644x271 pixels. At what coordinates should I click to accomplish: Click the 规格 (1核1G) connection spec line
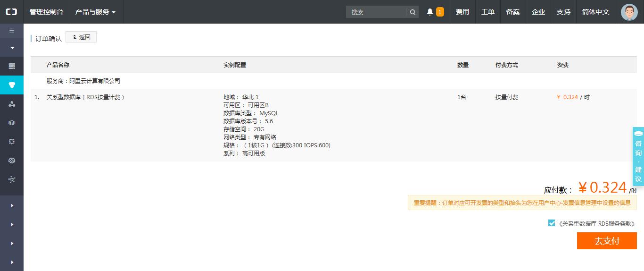pos(277,145)
